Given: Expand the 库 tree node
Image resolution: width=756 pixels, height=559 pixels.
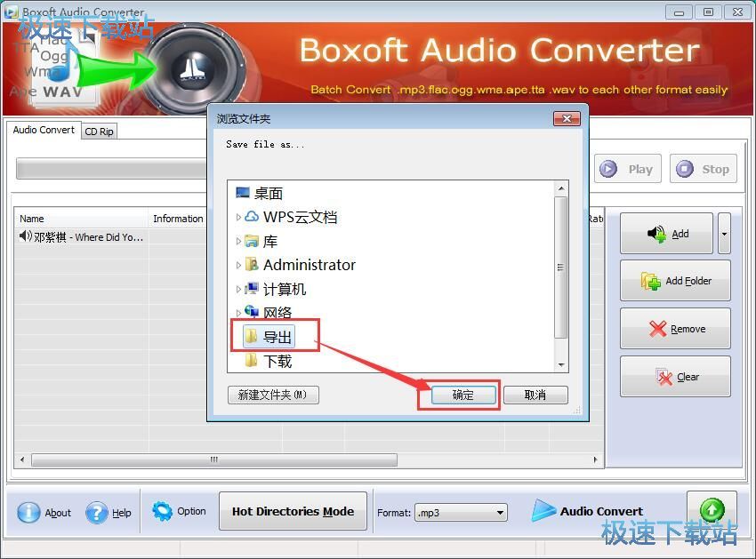Looking at the screenshot, I should pos(238,241).
